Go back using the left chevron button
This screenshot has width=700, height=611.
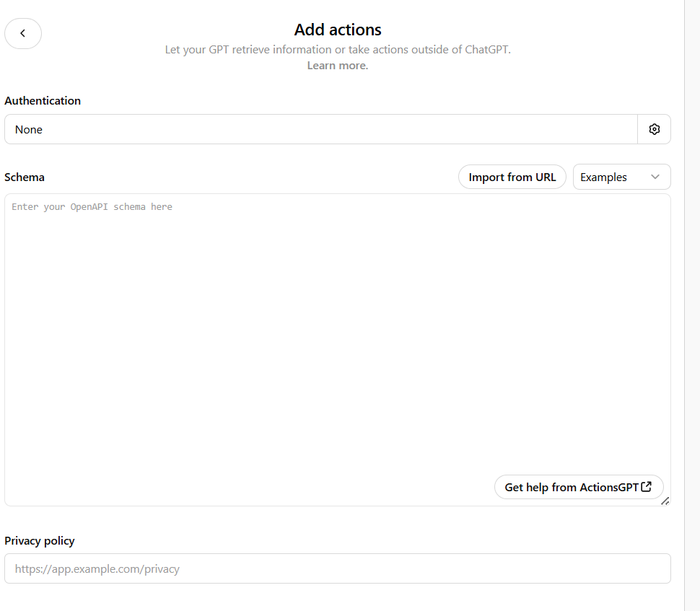[23, 33]
